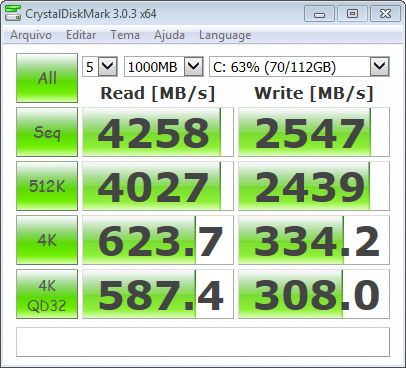406x368 pixels.
Task: Select the 4K QD32 read result 587.4
Action: click(158, 294)
